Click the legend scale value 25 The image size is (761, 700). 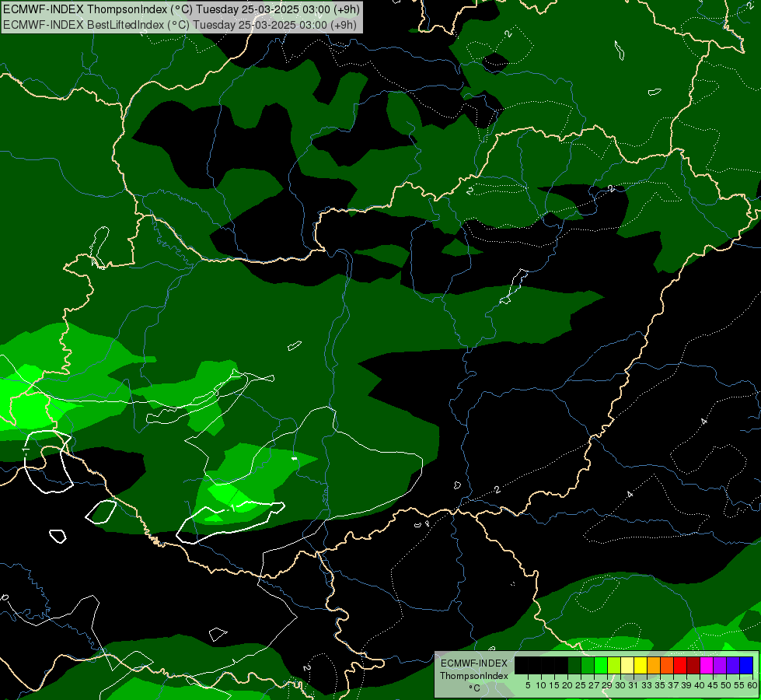[x=581, y=685]
